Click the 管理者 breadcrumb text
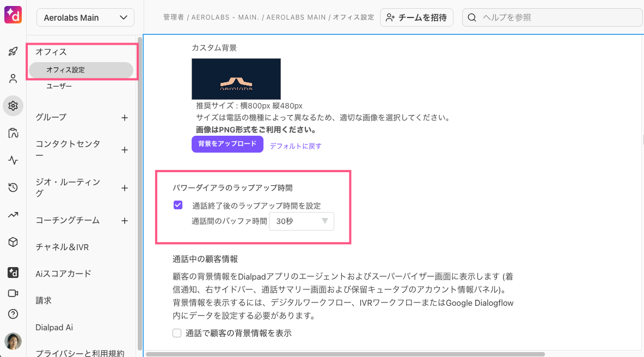The image size is (644, 357). tap(174, 17)
